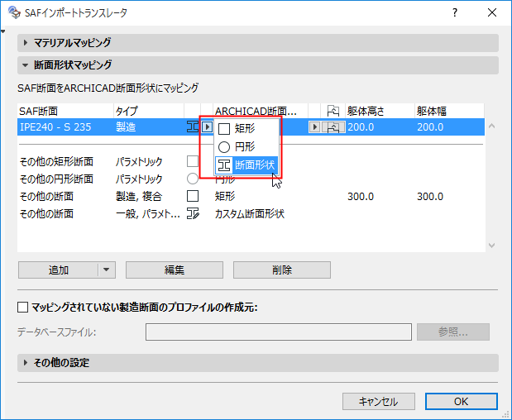Open the profile selector arrow beside 200.0
This screenshot has height=420, width=512.
314,126
